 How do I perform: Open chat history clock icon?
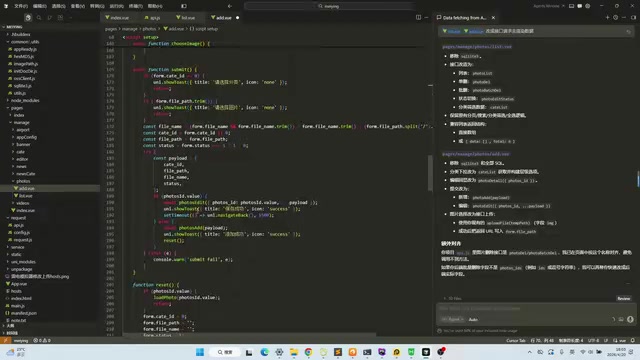pos(616,18)
